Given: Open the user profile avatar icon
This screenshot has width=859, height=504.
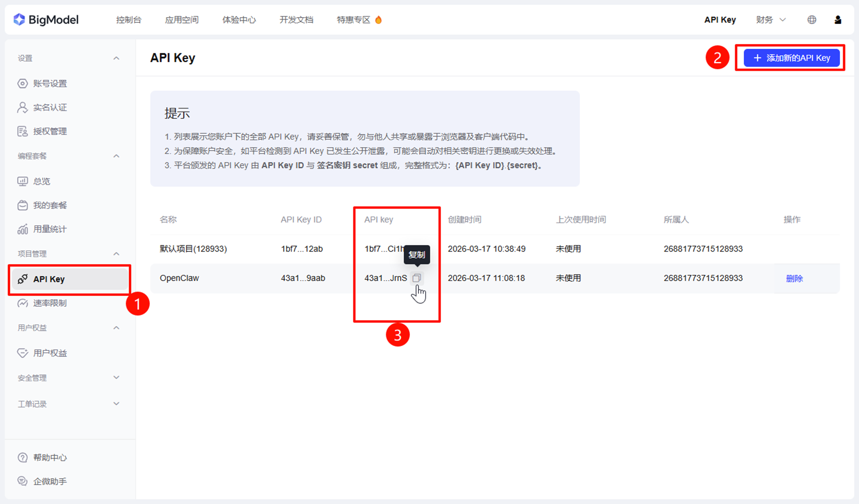Looking at the screenshot, I should 838,20.
